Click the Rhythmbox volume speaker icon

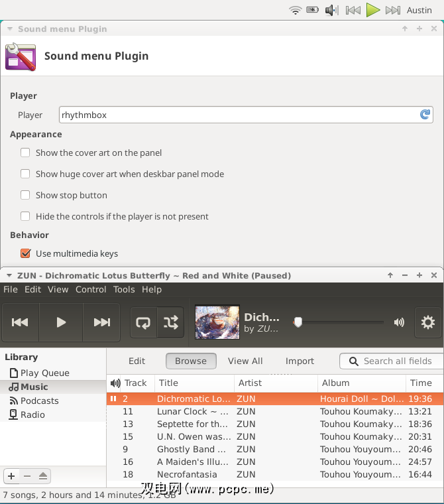point(399,322)
